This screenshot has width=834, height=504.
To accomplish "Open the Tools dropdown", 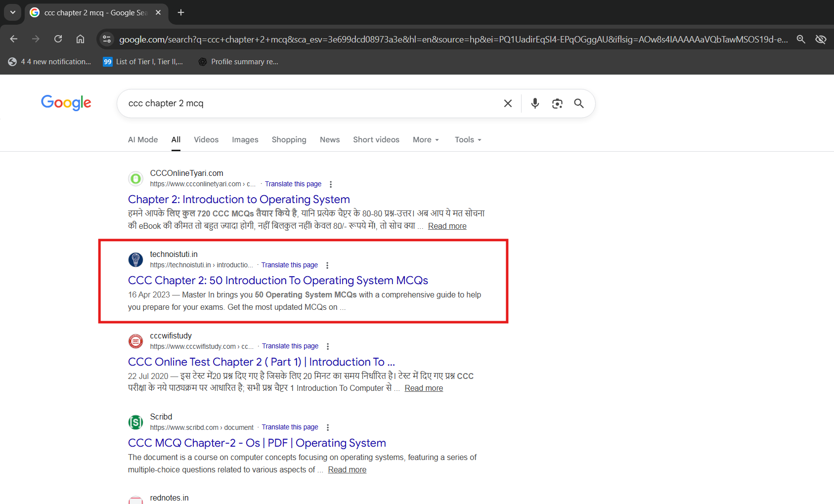I will tap(468, 140).
